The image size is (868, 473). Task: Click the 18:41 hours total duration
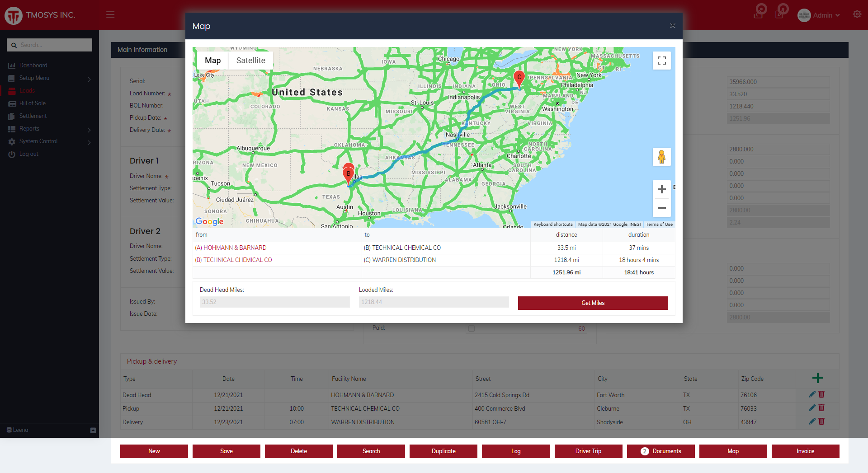coord(639,272)
